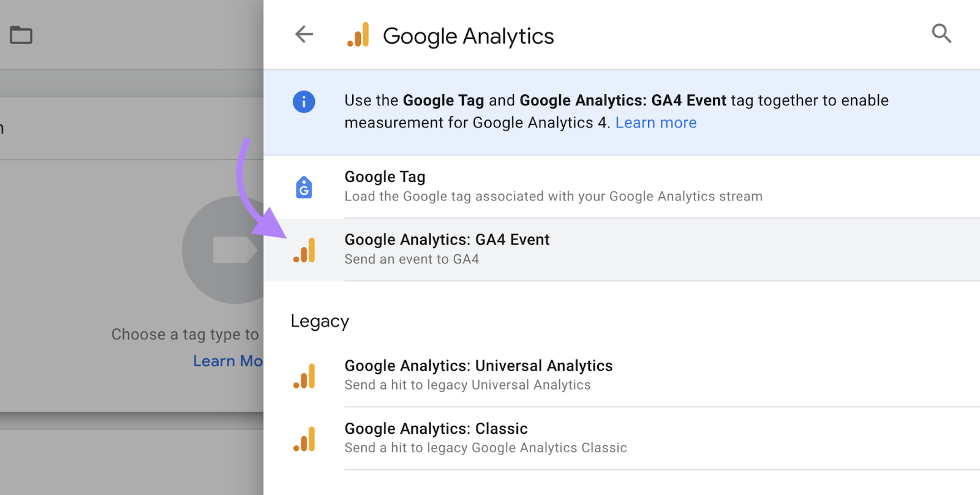
Task: Click the "Send an event to GA4" description
Action: click(x=412, y=259)
